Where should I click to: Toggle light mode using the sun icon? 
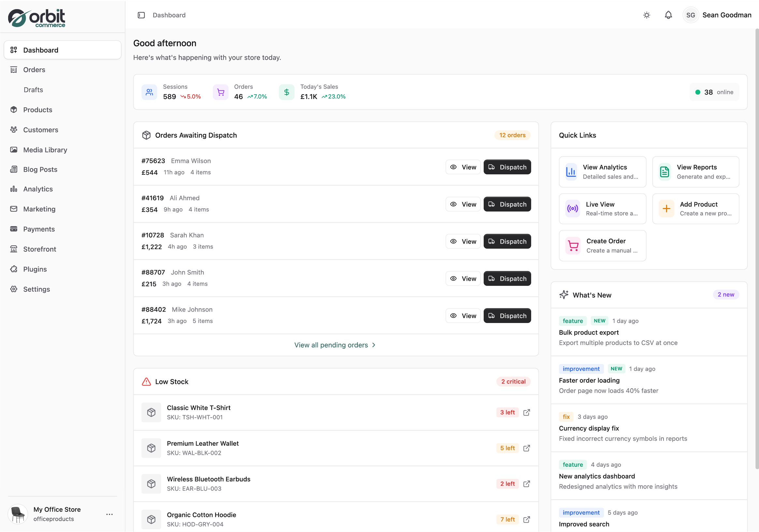tap(647, 15)
